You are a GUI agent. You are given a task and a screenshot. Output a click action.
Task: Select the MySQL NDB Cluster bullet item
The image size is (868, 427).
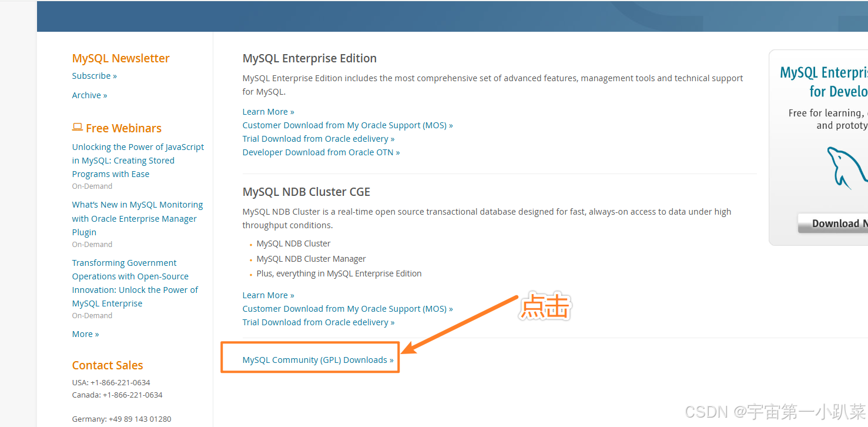294,243
